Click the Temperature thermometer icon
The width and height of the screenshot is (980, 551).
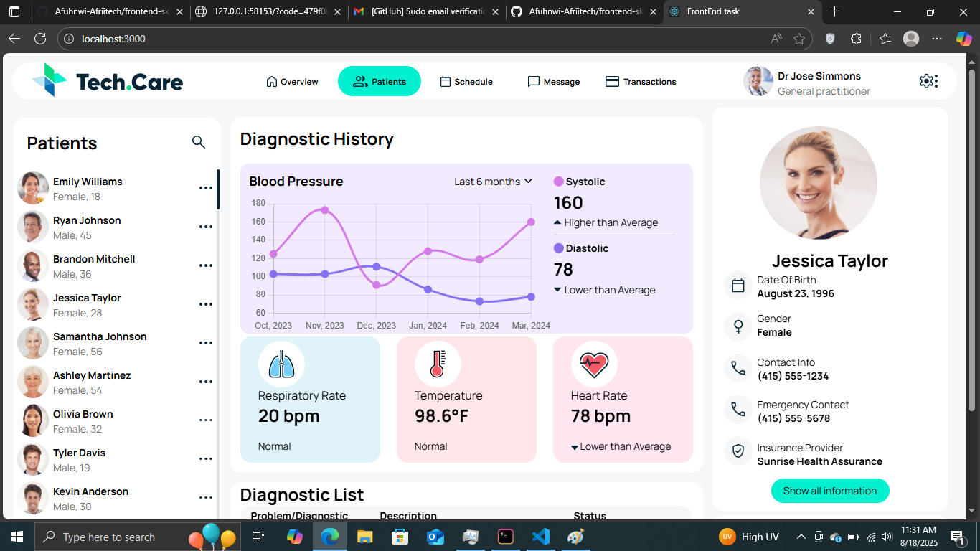[438, 364]
